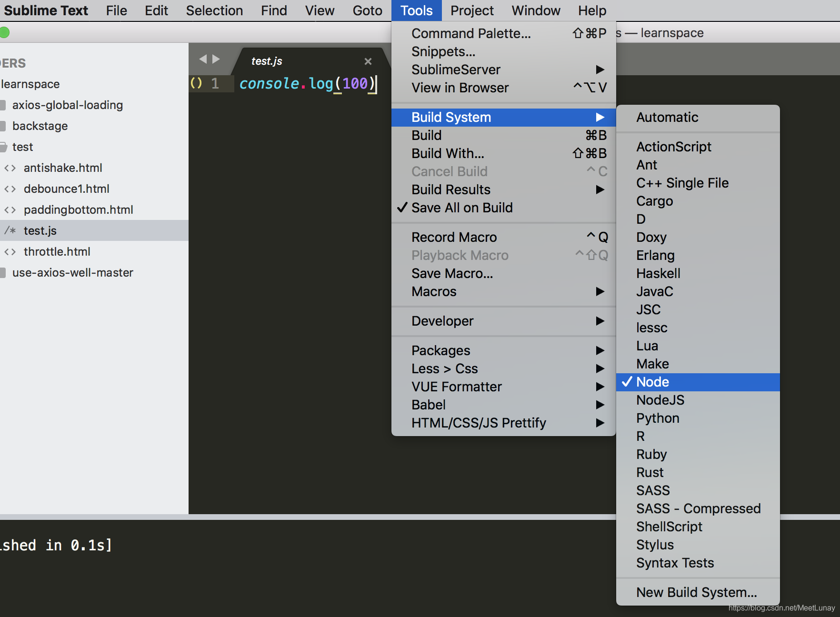Expand the Macros submenu
Viewport: 840px width, 617px height.
(x=504, y=292)
